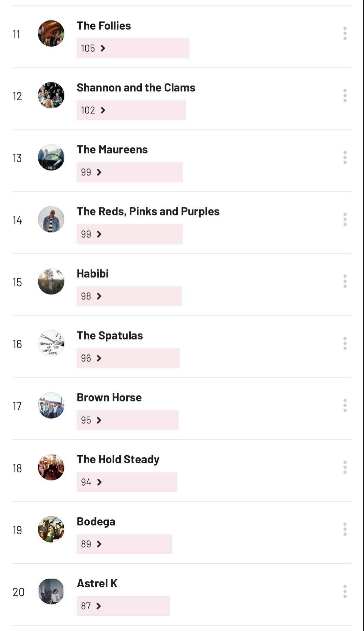Open the Habibi artist page

click(93, 274)
